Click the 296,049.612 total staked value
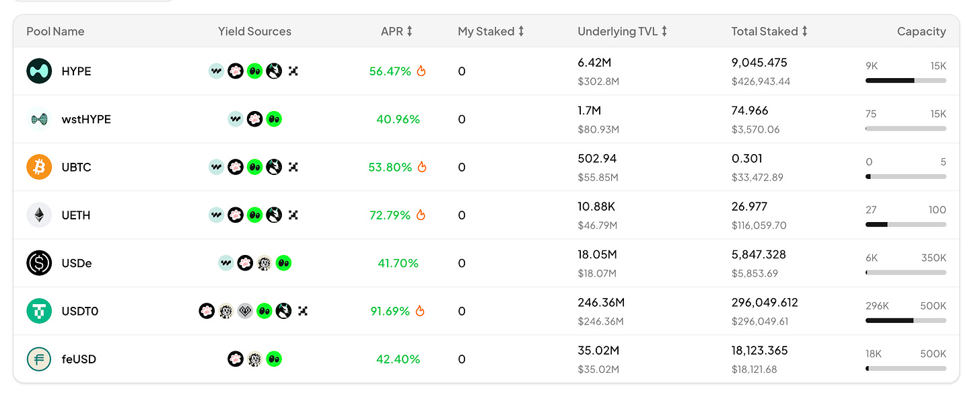The image size is (980, 397). click(765, 302)
